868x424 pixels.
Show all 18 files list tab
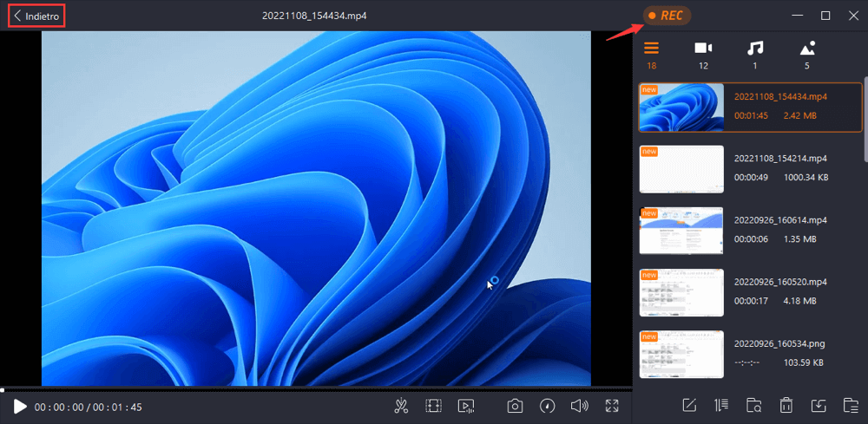pyautogui.click(x=652, y=55)
